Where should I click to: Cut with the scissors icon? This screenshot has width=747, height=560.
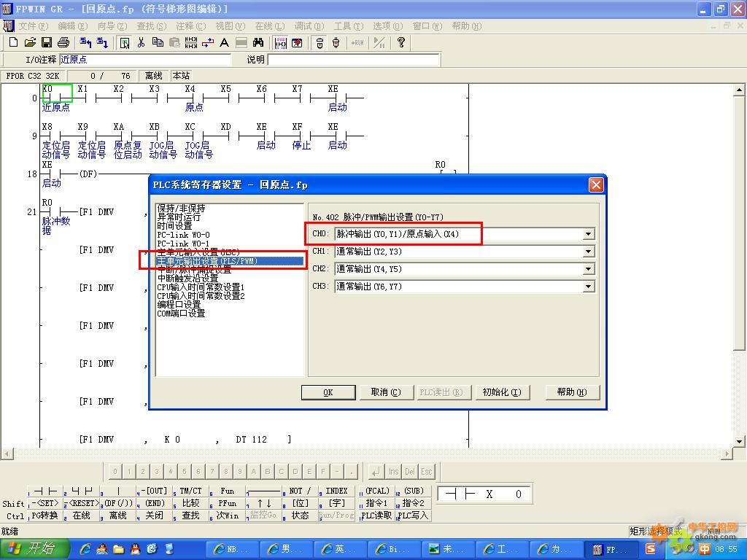tap(141, 43)
